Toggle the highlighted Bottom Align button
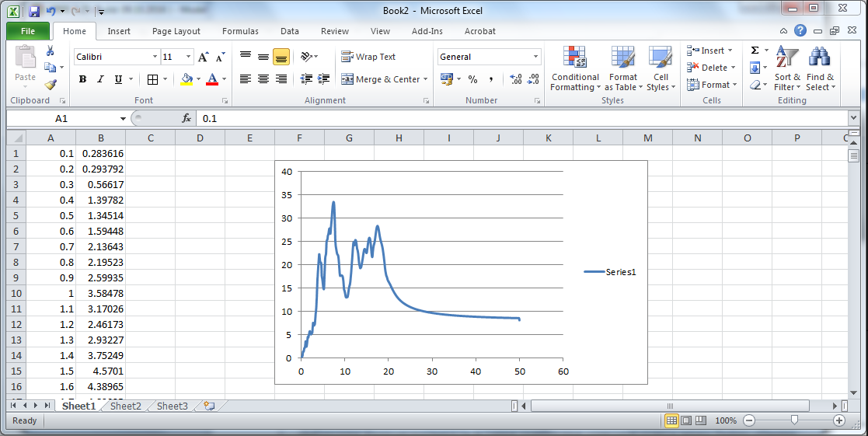This screenshot has height=436, width=868. pyautogui.click(x=281, y=57)
